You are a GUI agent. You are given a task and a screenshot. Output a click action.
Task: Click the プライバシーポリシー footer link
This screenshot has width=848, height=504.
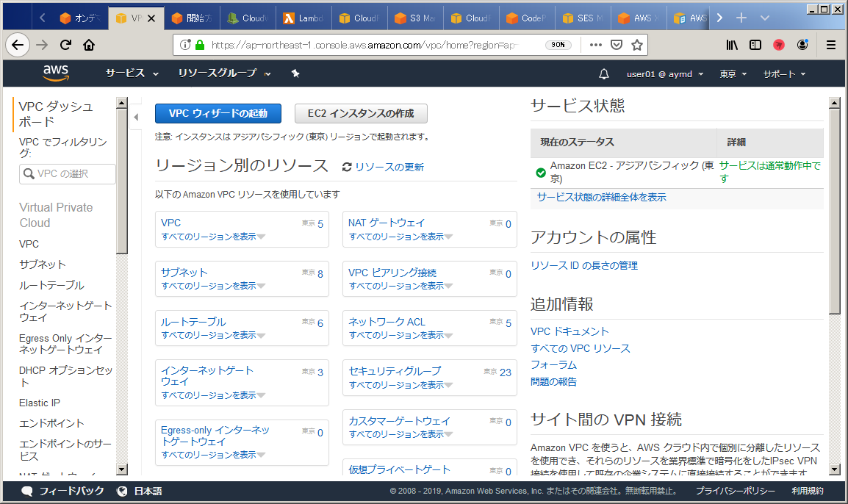(735, 491)
